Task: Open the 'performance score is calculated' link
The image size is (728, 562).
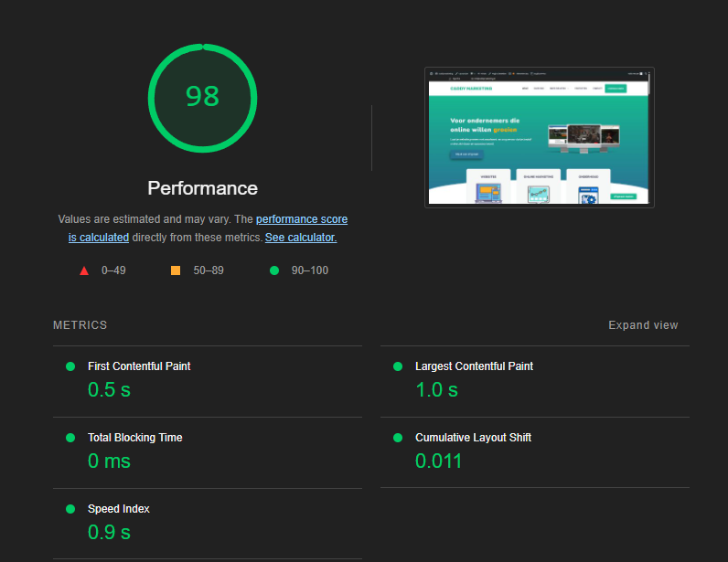Action: [x=301, y=219]
